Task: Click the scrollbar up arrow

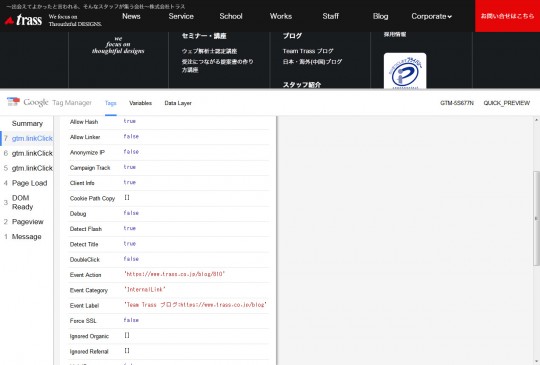Action: click(537, 120)
